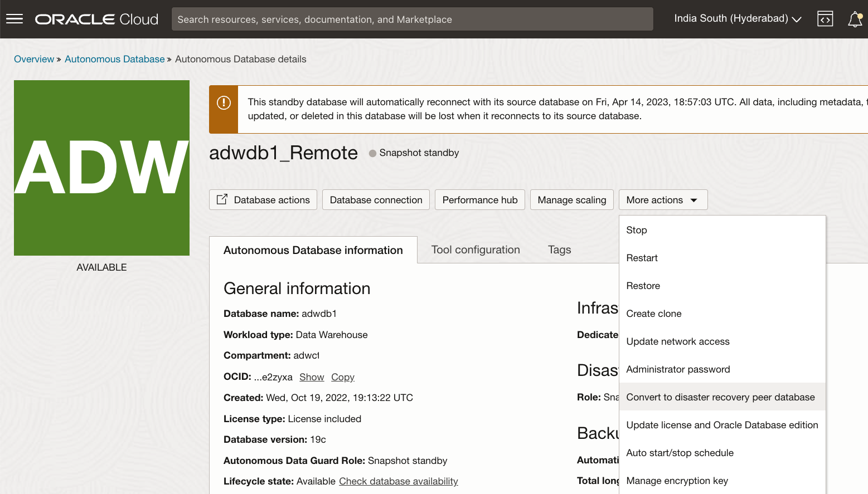Open the hamburger navigation menu
868x494 pixels.
(x=14, y=19)
